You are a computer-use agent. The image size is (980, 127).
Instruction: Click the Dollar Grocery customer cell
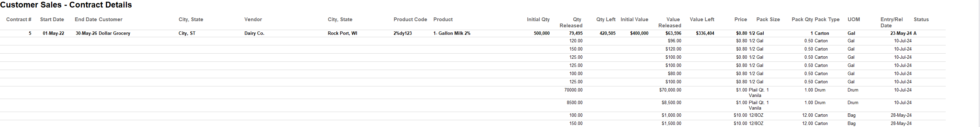[114, 33]
